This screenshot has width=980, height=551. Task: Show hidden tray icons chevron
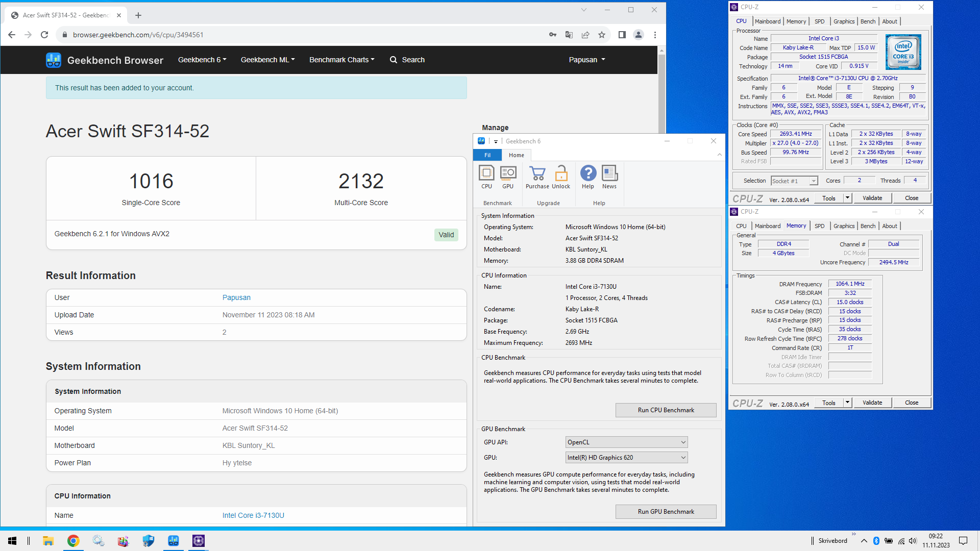point(864,541)
